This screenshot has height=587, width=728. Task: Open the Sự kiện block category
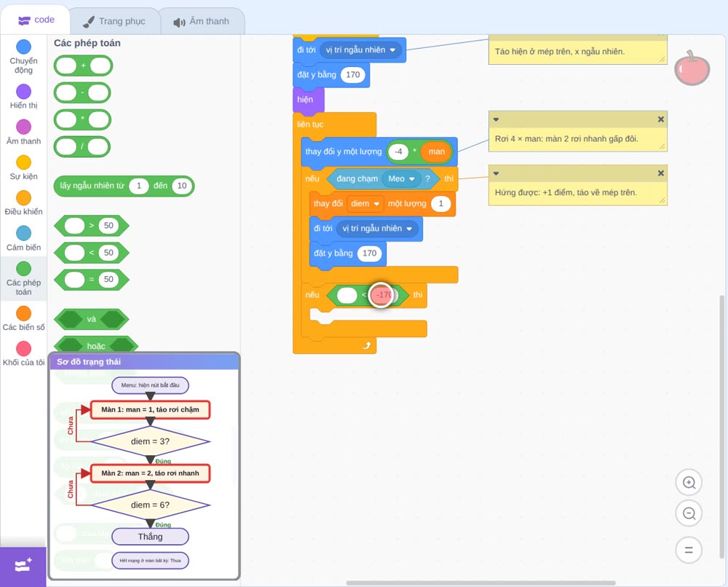coord(23,168)
